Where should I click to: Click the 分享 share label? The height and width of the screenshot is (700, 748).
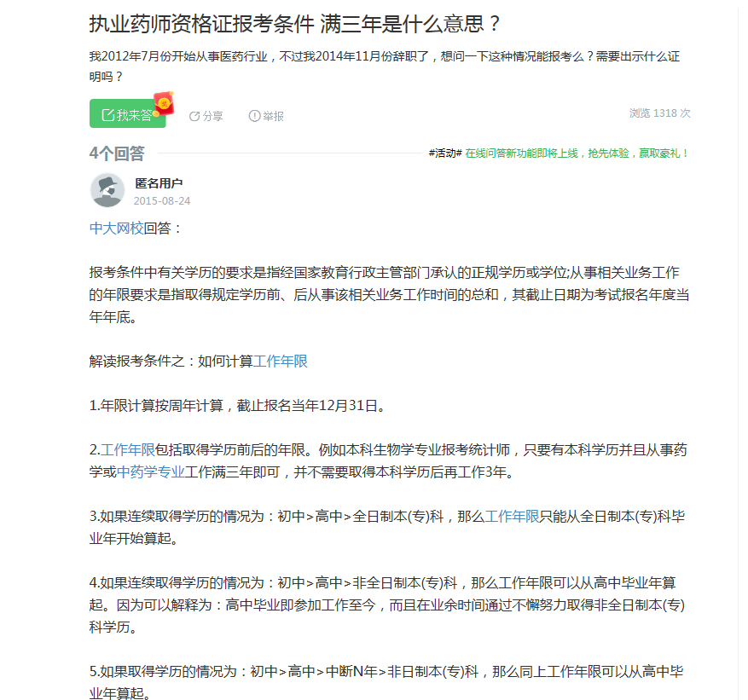pos(212,116)
